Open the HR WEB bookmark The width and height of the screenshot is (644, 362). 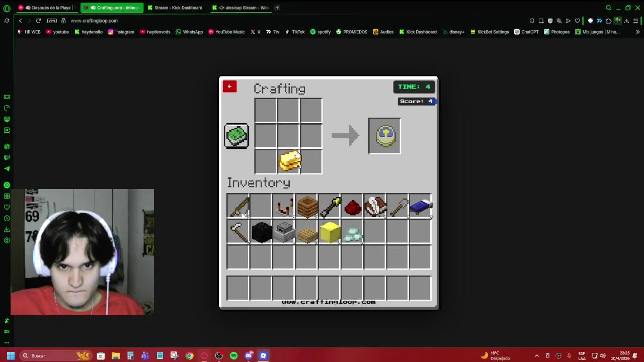pos(29,32)
